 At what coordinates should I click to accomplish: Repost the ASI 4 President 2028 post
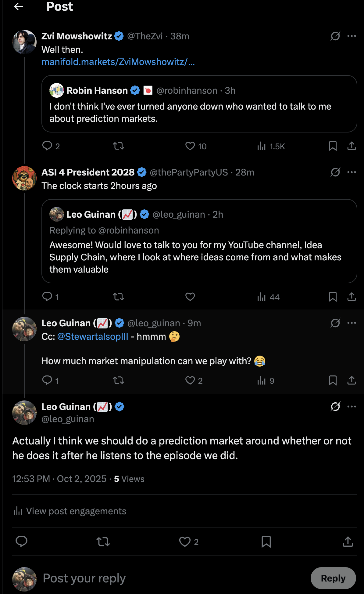(118, 297)
